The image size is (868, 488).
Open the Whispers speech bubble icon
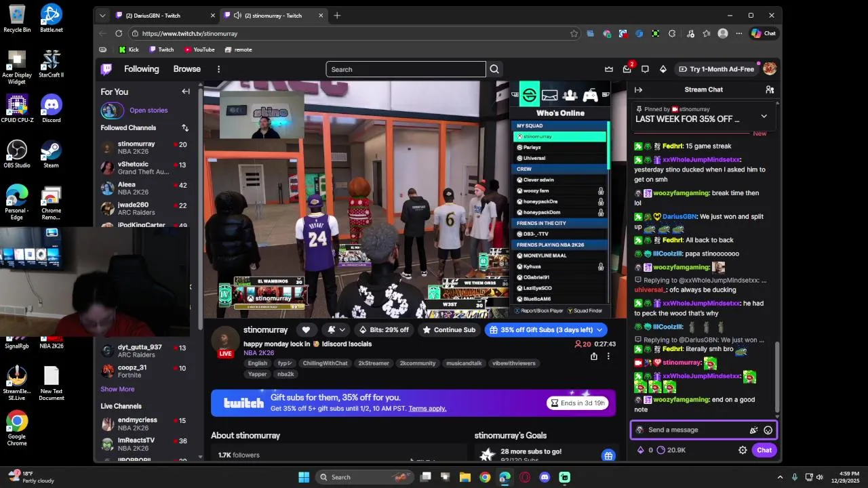click(x=645, y=69)
